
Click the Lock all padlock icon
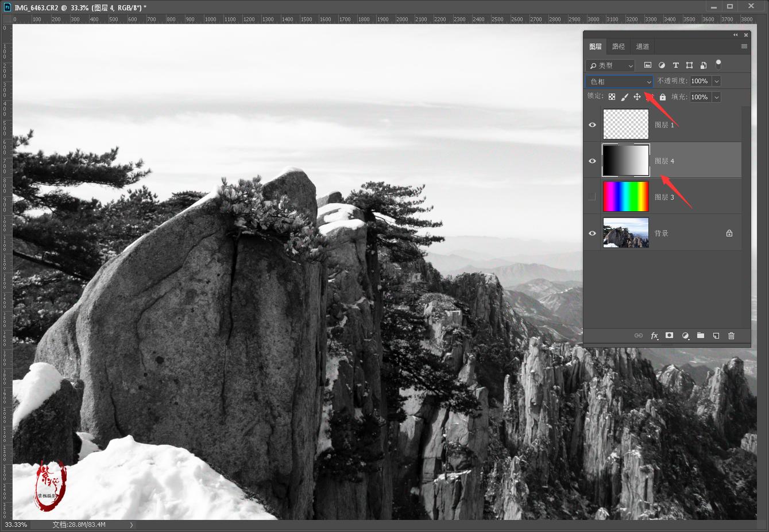[662, 96]
